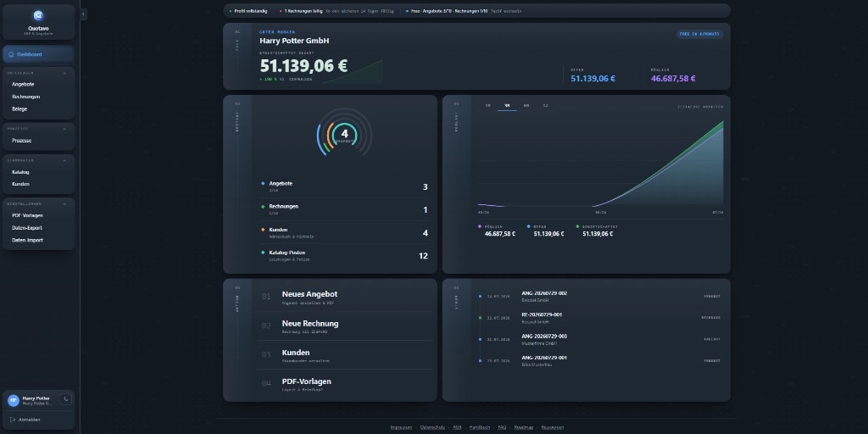Open the Handbuch footer link
Screen dimensions: 868x434
pyautogui.click(x=480, y=427)
